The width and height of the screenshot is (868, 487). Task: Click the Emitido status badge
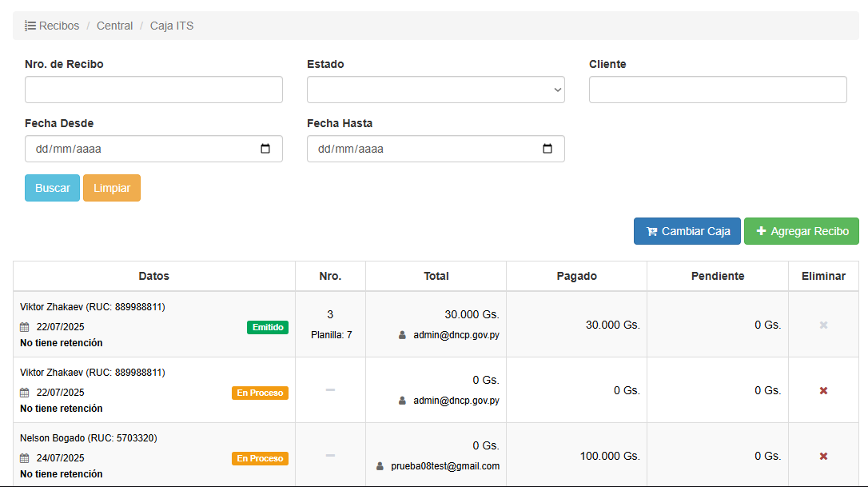268,327
